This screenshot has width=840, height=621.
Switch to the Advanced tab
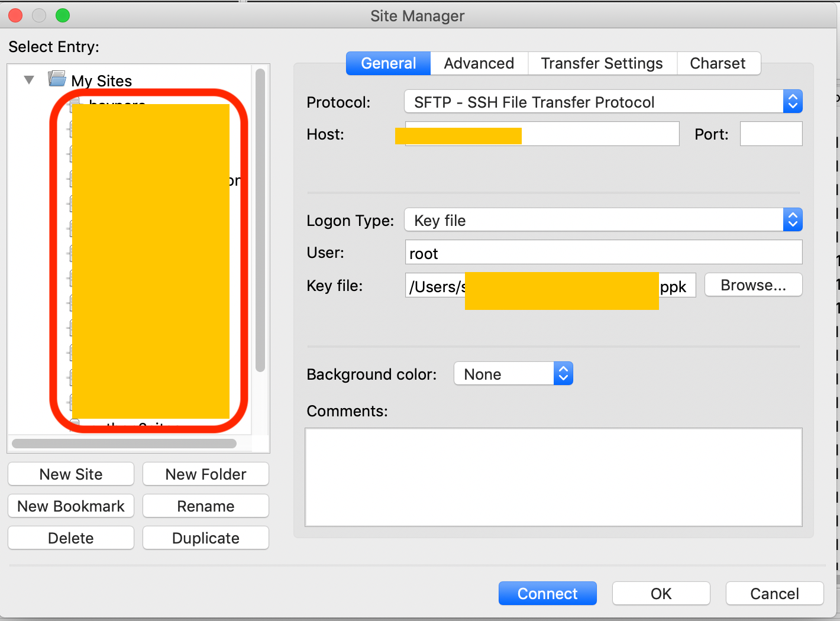point(479,63)
